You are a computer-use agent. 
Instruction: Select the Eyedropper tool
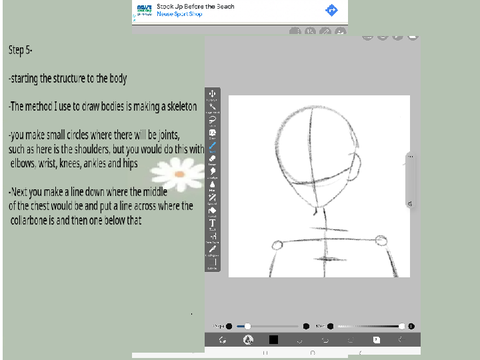tap(212, 250)
